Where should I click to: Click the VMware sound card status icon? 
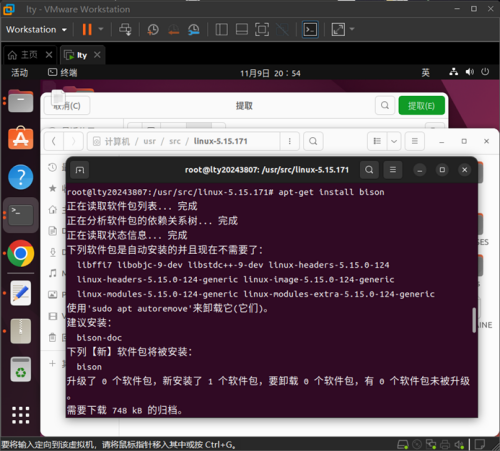[x=459, y=444]
